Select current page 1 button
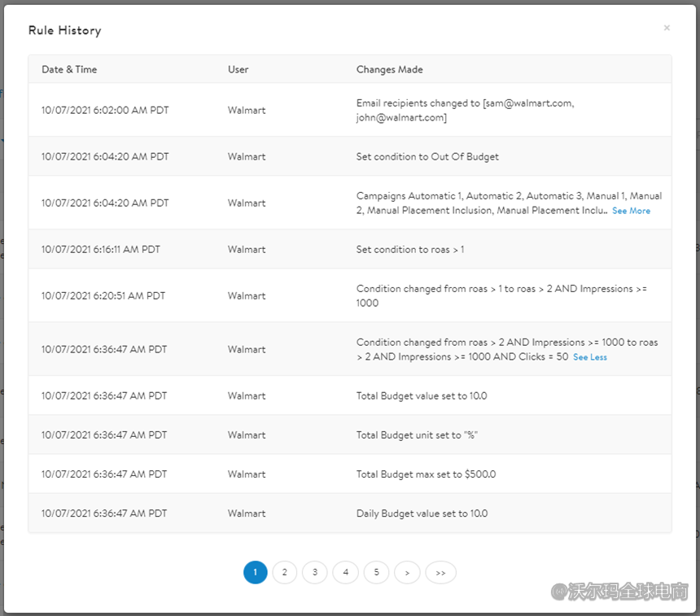The width and height of the screenshot is (700, 616). click(x=256, y=573)
